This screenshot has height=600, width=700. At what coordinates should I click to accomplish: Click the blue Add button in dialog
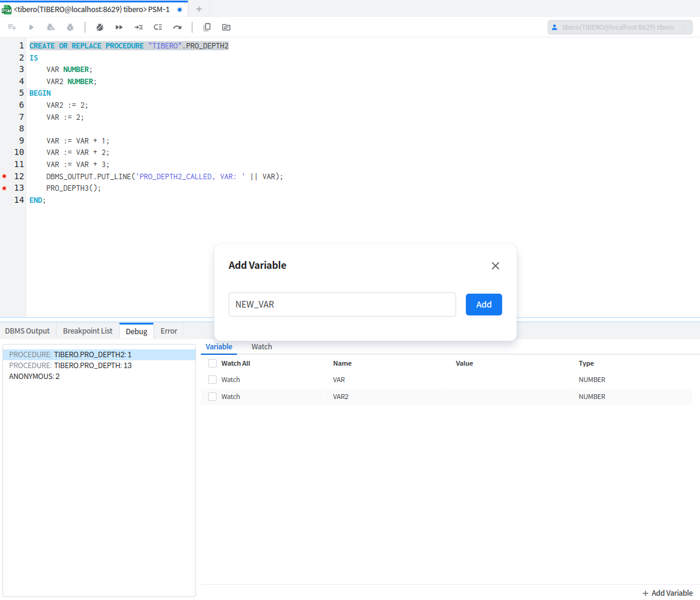click(x=483, y=305)
